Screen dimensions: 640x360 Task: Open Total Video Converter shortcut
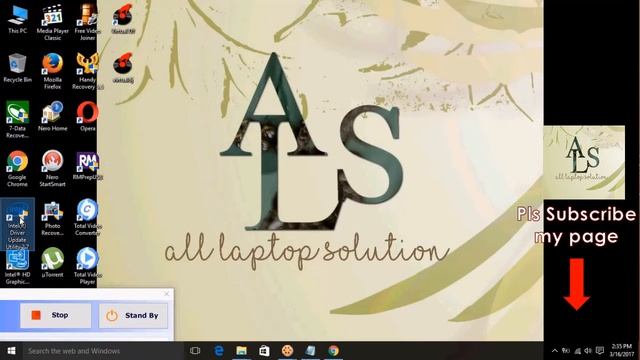point(87,218)
